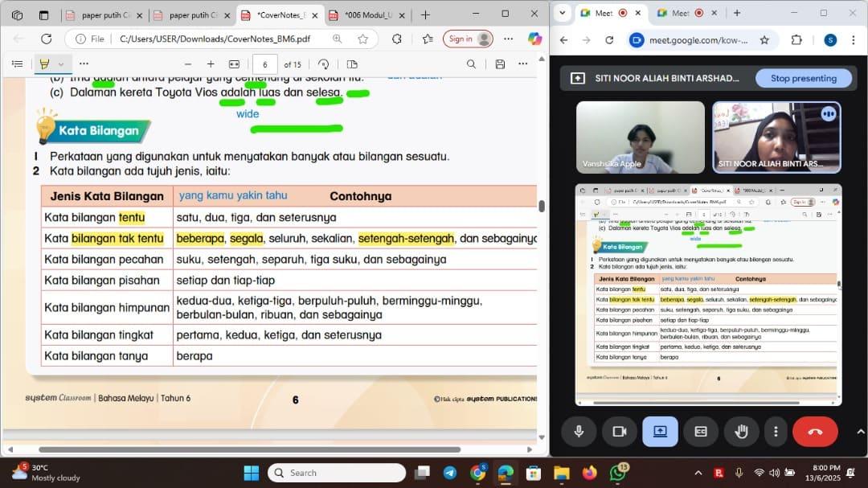This screenshot has height=488, width=868.
Task: Toggle the microphone in Google Meet
Action: click(578, 432)
